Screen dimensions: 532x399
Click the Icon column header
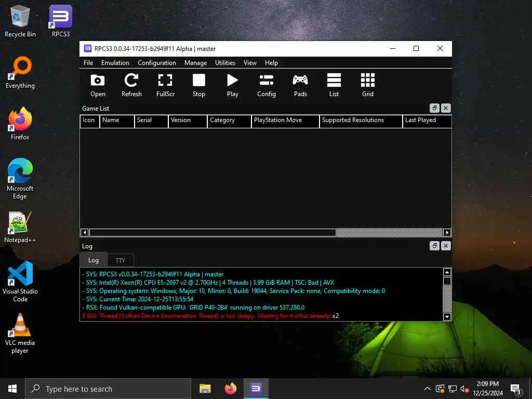(89, 121)
